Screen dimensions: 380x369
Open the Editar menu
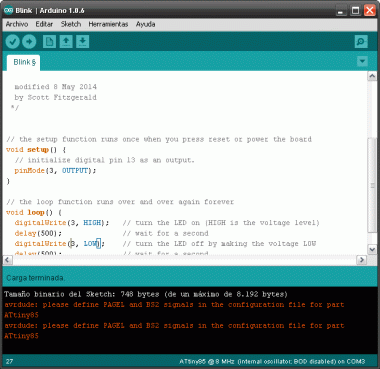44,24
